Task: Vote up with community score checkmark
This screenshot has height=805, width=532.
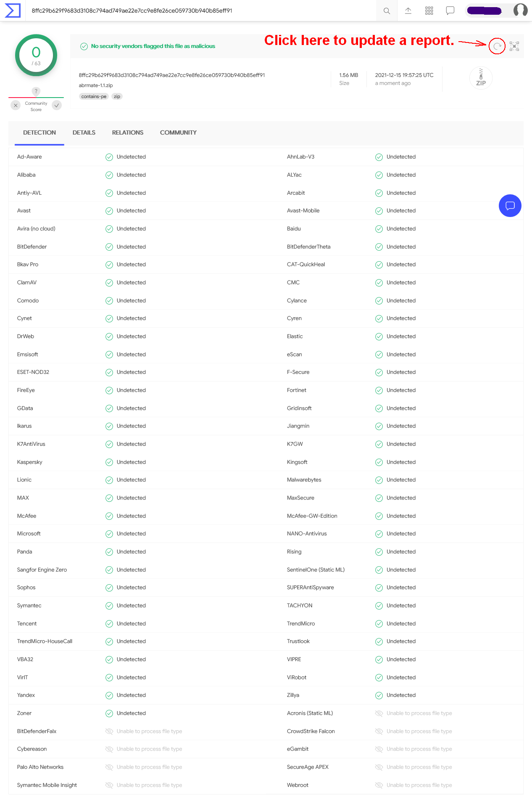Action: 57,105
